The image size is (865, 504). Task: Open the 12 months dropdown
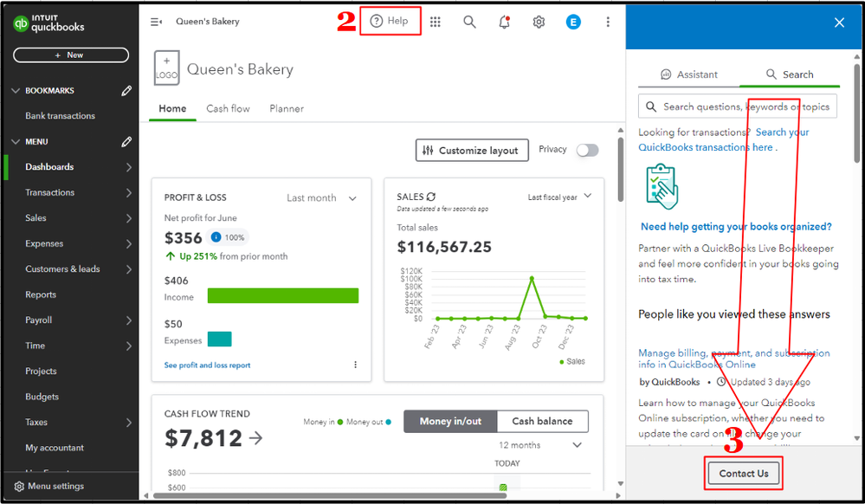540,445
